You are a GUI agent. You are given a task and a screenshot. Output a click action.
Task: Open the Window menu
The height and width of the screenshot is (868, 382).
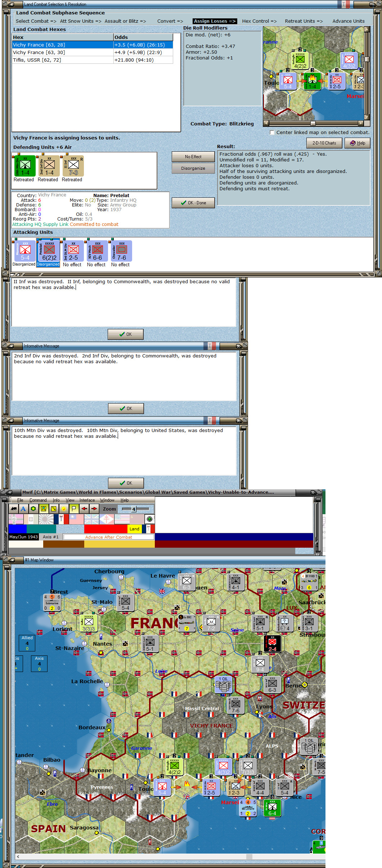point(107,500)
